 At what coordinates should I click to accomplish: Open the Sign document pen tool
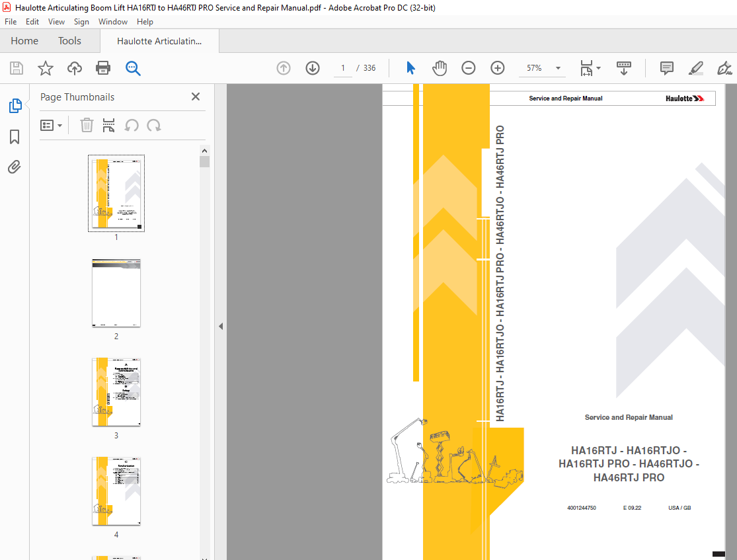(724, 68)
